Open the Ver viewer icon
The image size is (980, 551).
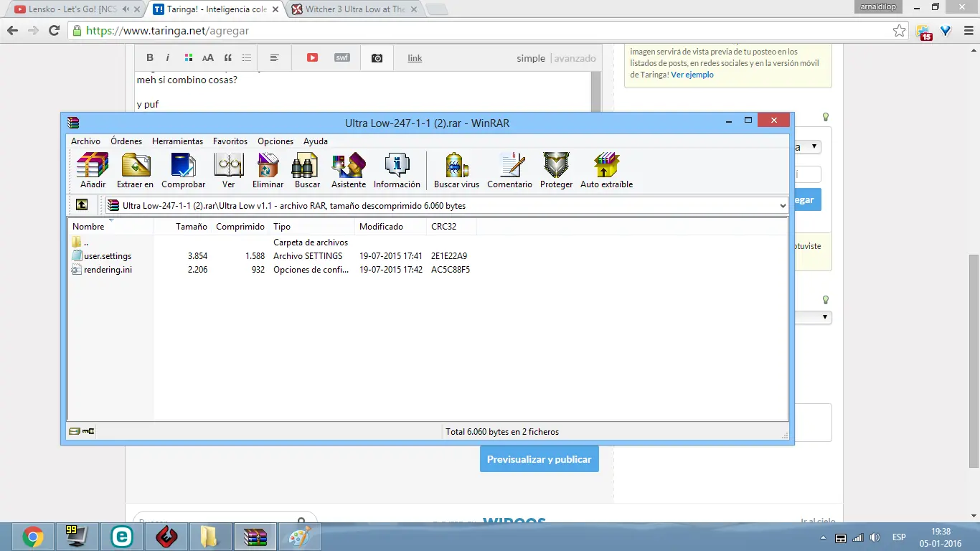tap(228, 170)
